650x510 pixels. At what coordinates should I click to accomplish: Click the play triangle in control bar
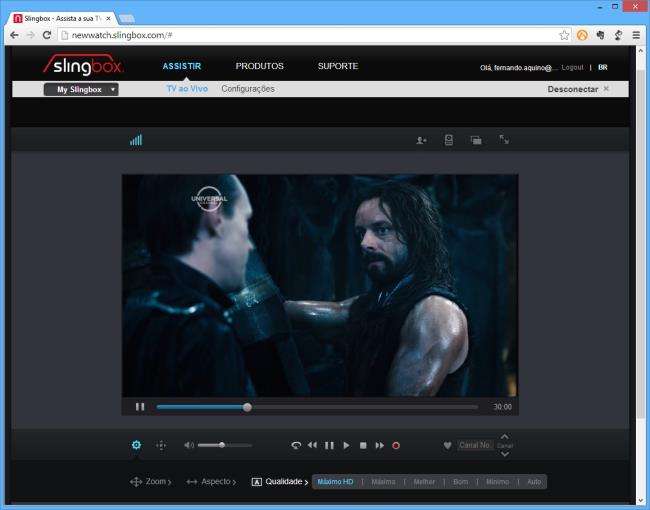[x=346, y=445]
